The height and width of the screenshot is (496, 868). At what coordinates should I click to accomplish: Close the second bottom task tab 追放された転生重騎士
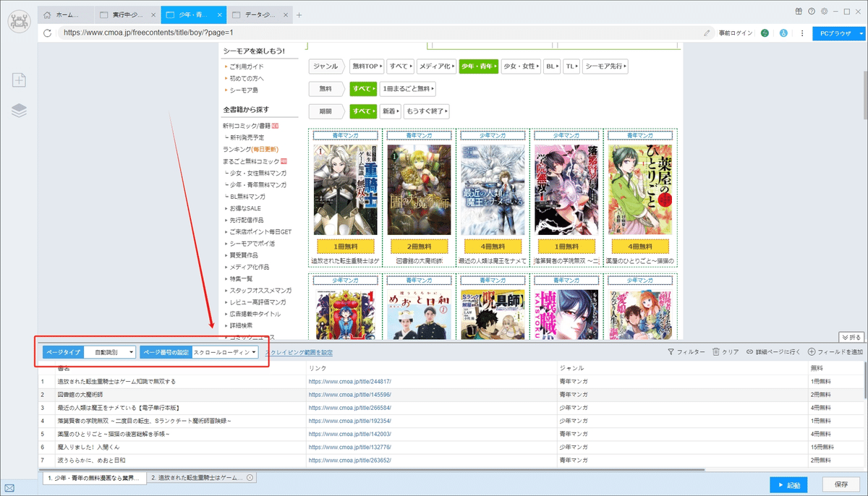point(250,478)
